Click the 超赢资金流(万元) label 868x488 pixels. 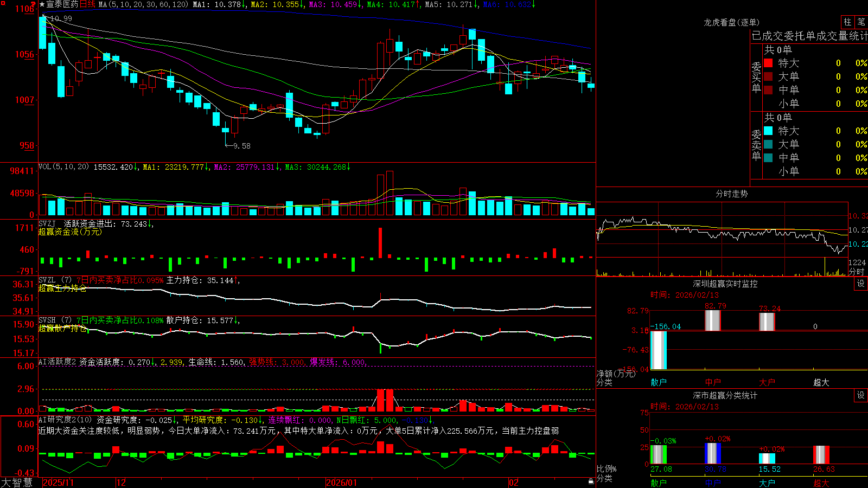point(70,232)
